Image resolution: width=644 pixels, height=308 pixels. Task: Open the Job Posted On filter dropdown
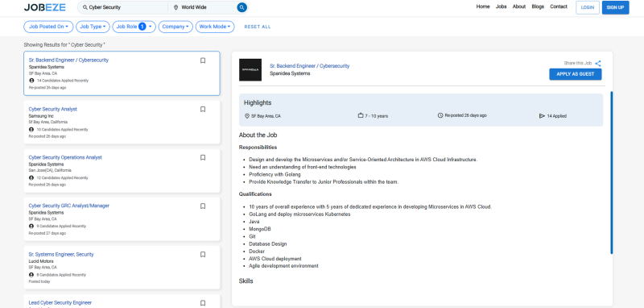coord(48,27)
